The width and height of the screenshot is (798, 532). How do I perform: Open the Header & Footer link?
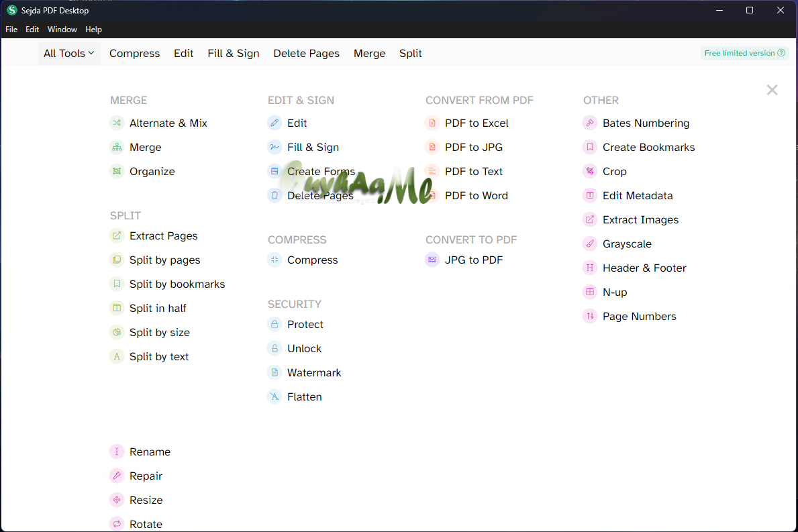click(644, 268)
